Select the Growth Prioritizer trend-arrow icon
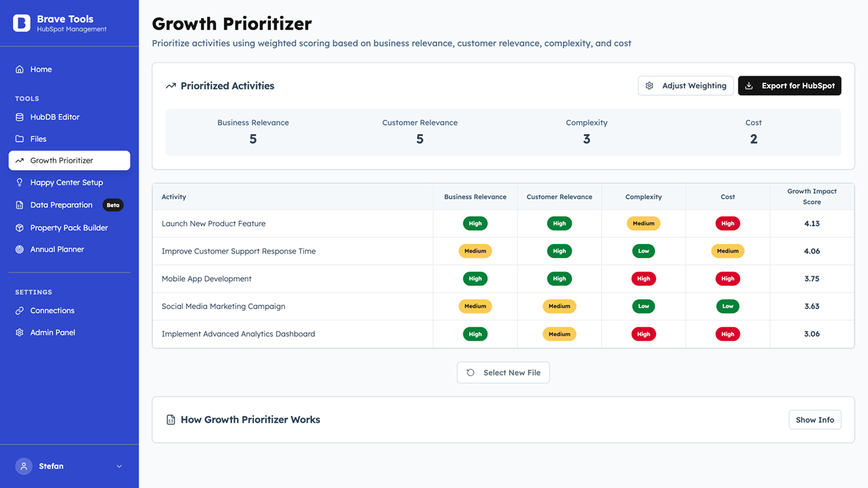Viewport: 868px width, 488px height. pyautogui.click(x=20, y=160)
